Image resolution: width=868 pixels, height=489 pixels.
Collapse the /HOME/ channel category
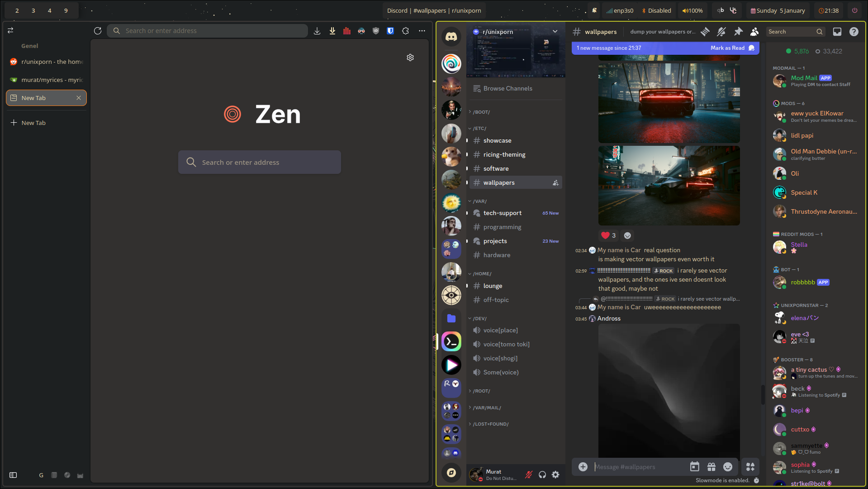(x=482, y=274)
